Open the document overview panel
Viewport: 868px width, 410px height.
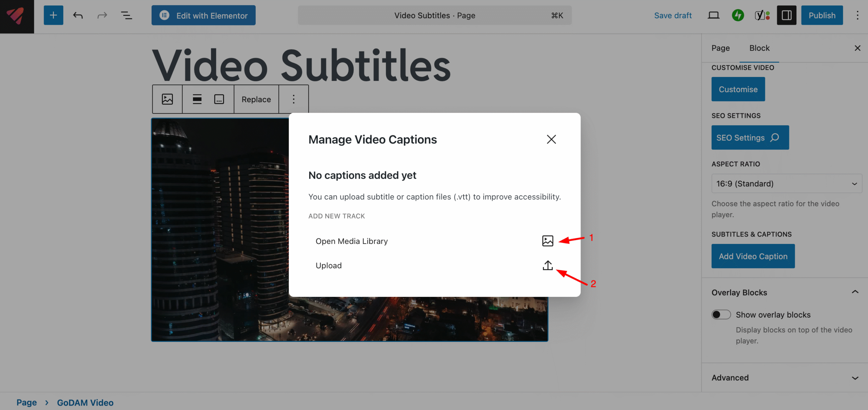coord(127,15)
